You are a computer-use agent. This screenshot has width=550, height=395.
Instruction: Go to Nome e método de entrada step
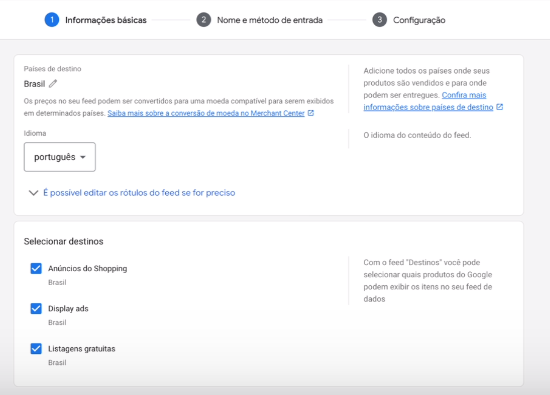269,20
